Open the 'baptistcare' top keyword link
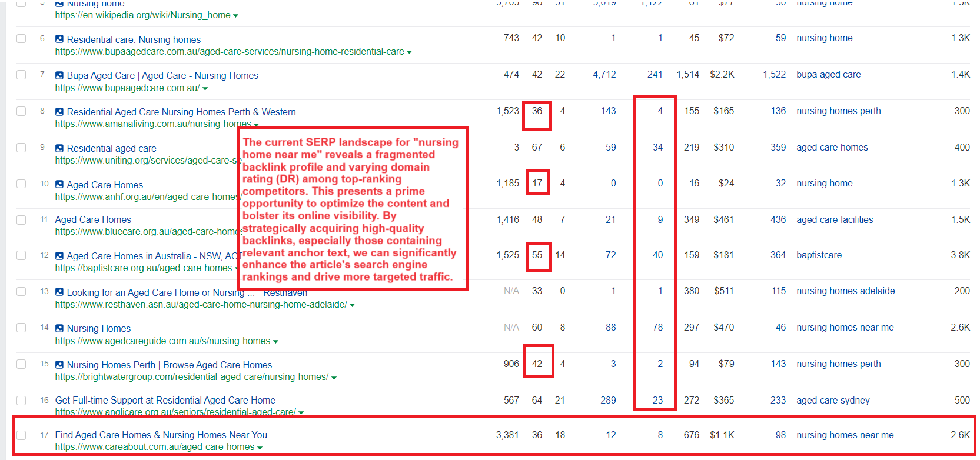Screen dimensions: 980x460 819,255
